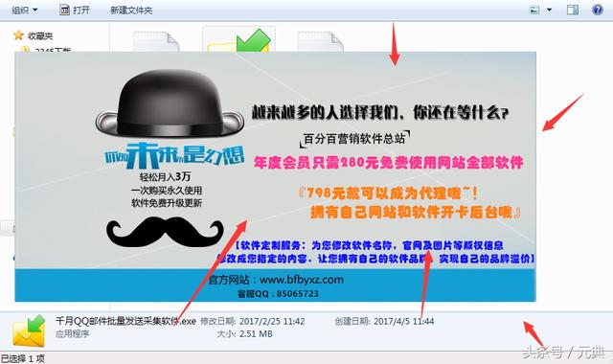Open the view options dropdown arrow
The width and height of the screenshot is (613, 364).
point(549,10)
